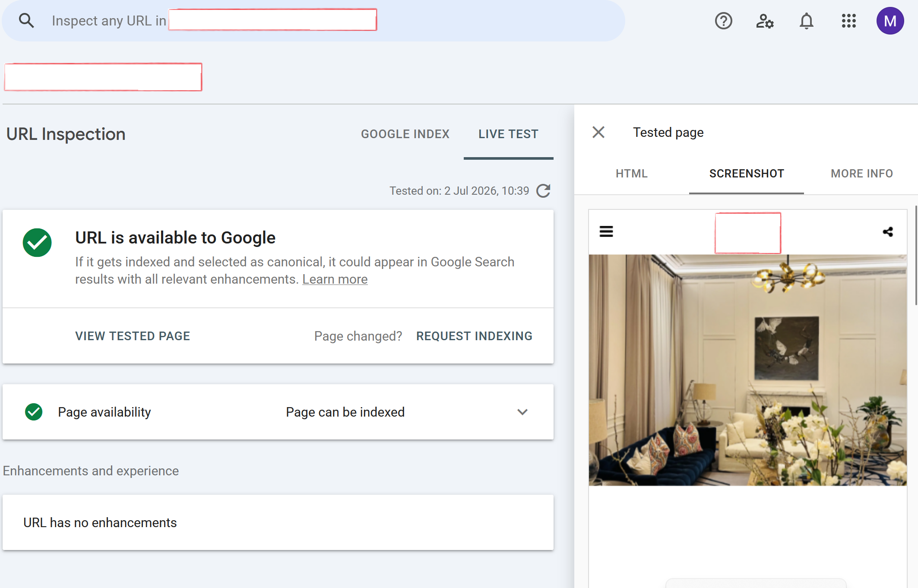Rerun live test with refresh icon
This screenshot has height=588, width=918.
(543, 191)
